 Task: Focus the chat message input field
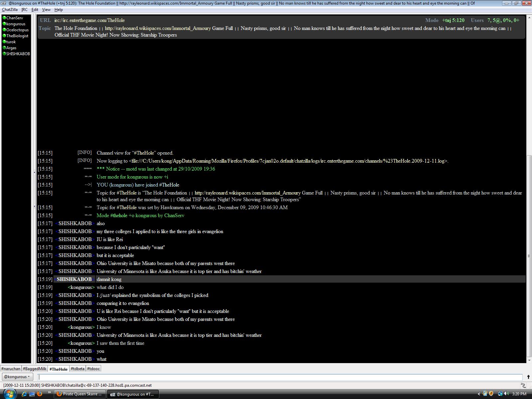pos(280,377)
